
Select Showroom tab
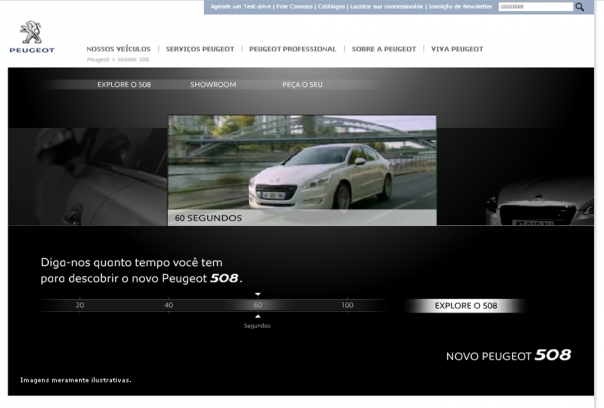213,84
